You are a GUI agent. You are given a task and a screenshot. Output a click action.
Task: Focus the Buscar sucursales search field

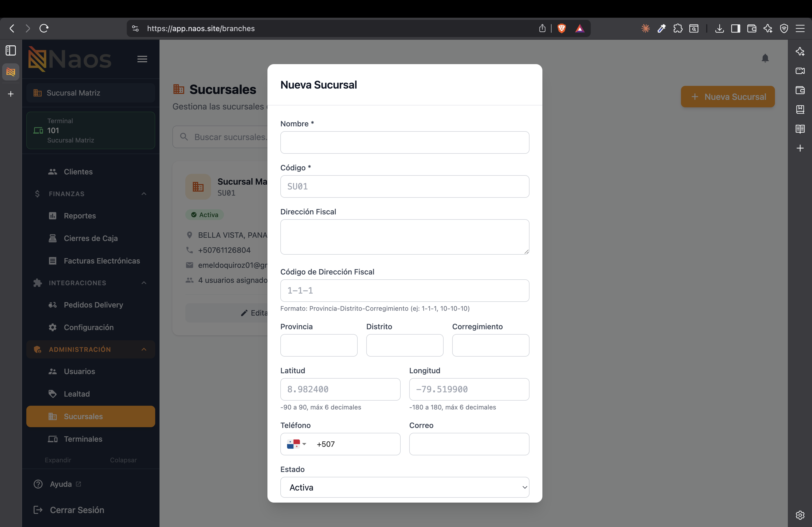[220, 137]
